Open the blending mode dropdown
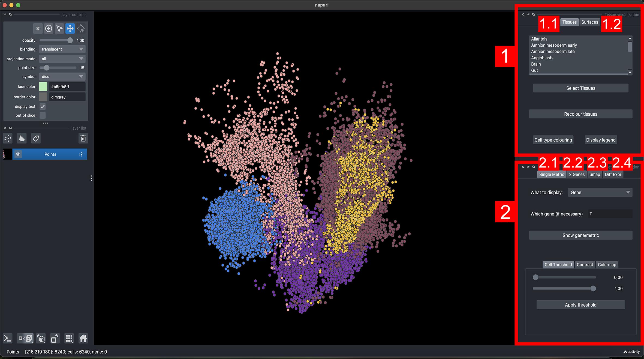644x359 pixels. [62, 49]
